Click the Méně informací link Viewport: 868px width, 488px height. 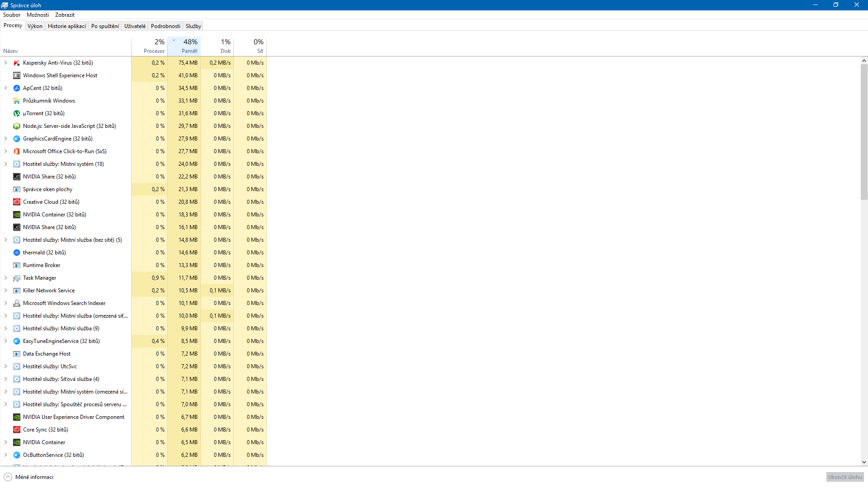tap(34, 477)
